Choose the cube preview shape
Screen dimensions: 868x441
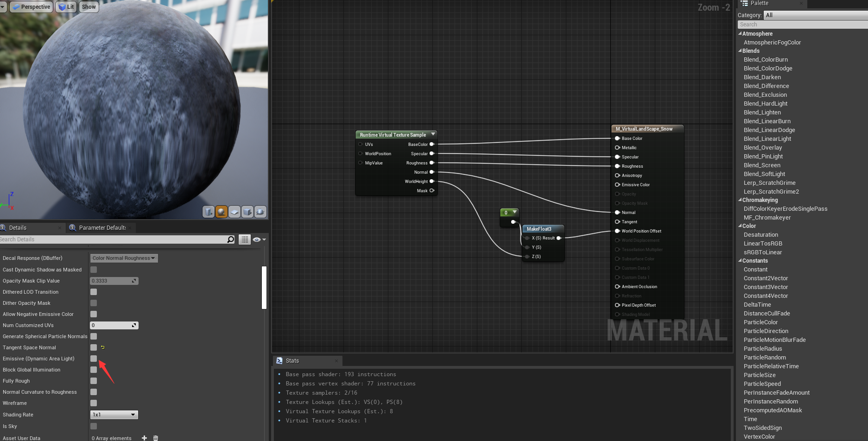[x=247, y=212]
